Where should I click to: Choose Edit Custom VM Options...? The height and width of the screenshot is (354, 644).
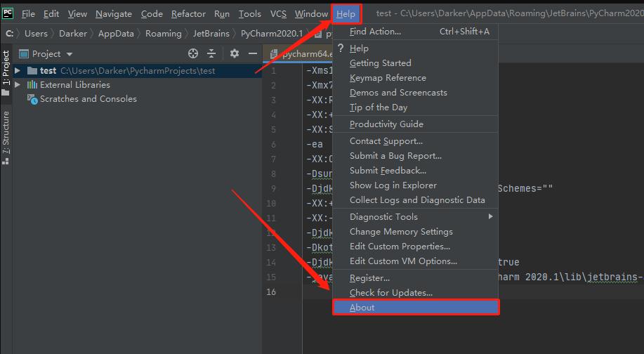pyautogui.click(x=415, y=261)
